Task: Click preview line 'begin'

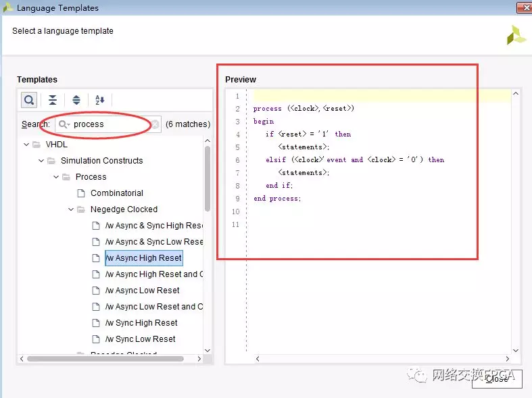Action: click(264, 122)
